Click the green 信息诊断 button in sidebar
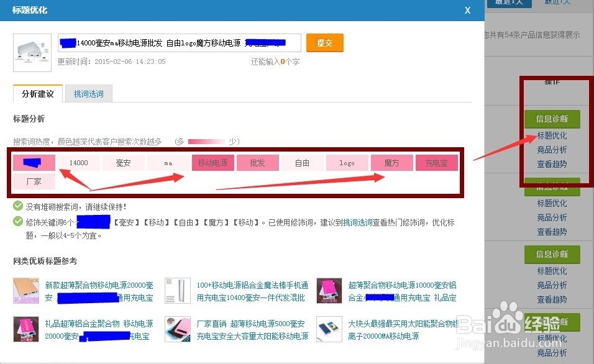Screen dimensions: 594x364 (x=552, y=119)
